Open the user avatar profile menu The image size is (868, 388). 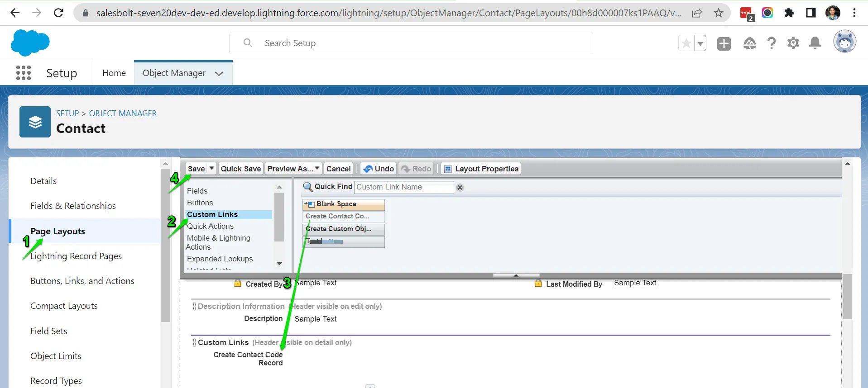coord(845,42)
